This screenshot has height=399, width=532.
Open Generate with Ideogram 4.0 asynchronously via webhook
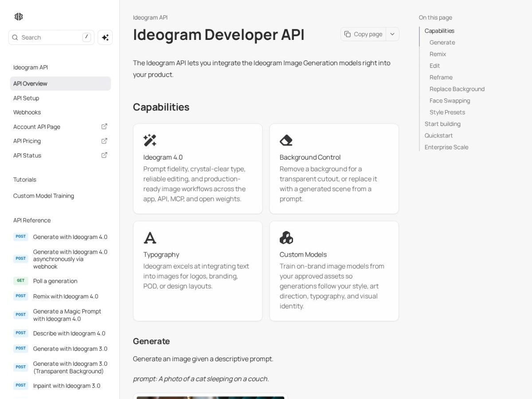pyautogui.click(x=60, y=259)
